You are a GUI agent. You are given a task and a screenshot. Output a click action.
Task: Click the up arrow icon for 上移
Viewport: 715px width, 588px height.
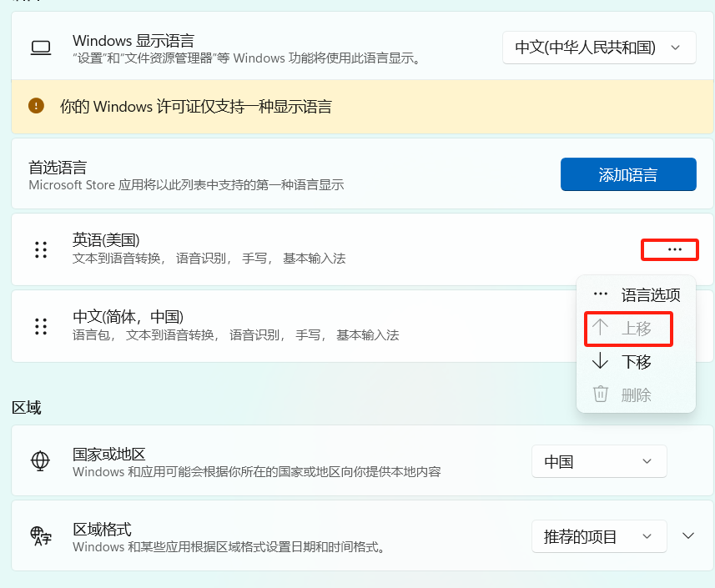tap(600, 327)
